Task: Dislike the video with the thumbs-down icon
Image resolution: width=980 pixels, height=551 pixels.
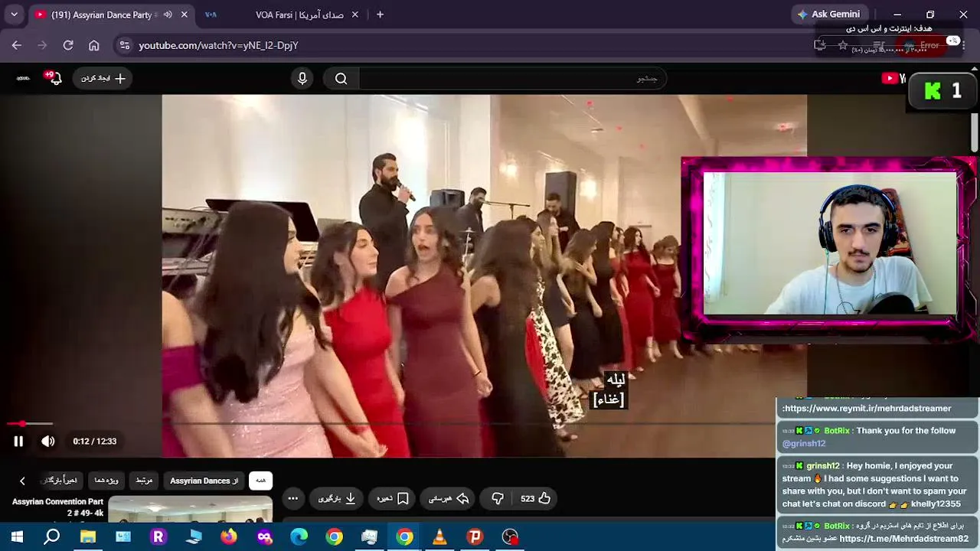Action: (498, 499)
